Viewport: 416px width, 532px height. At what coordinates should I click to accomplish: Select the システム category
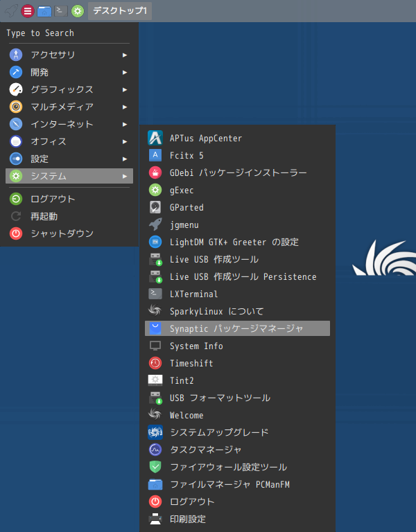pyautogui.click(x=69, y=176)
